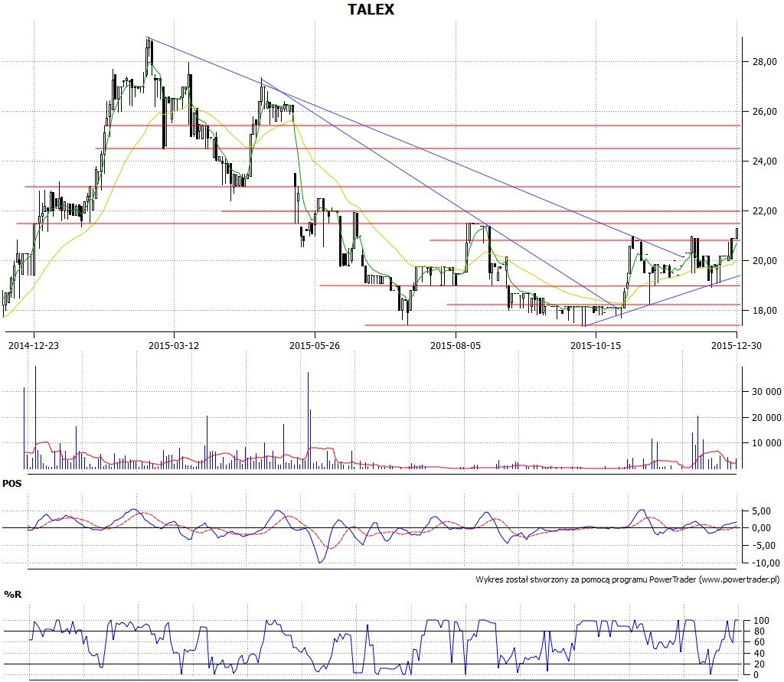Image resolution: width=784 pixels, height=682 pixels.
Task: Click the 40 value on %R axis
Action: click(x=759, y=654)
